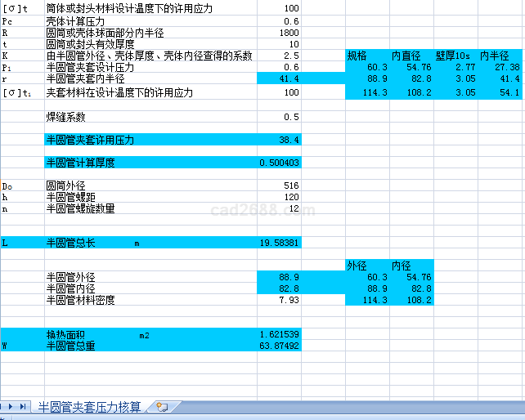525x420 pixels.
Task: Select the K coefficient value 2.5
Action: [x=279, y=56]
